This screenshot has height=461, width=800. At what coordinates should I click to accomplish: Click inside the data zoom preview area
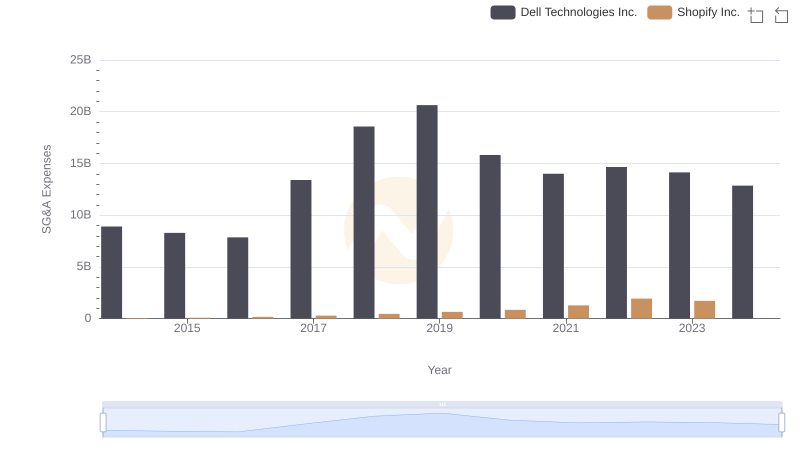click(442, 424)
